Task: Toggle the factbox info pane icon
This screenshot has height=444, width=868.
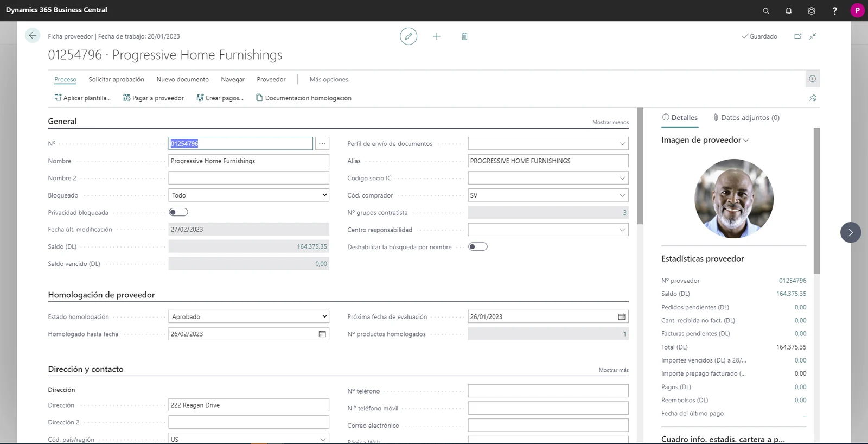Action: click(x=813, y=79)
